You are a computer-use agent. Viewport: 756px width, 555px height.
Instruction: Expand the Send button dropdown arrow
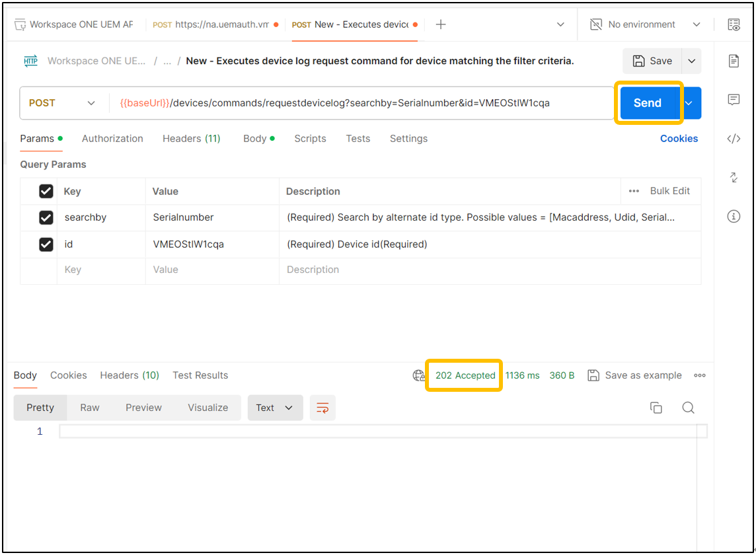coord(689,103)
